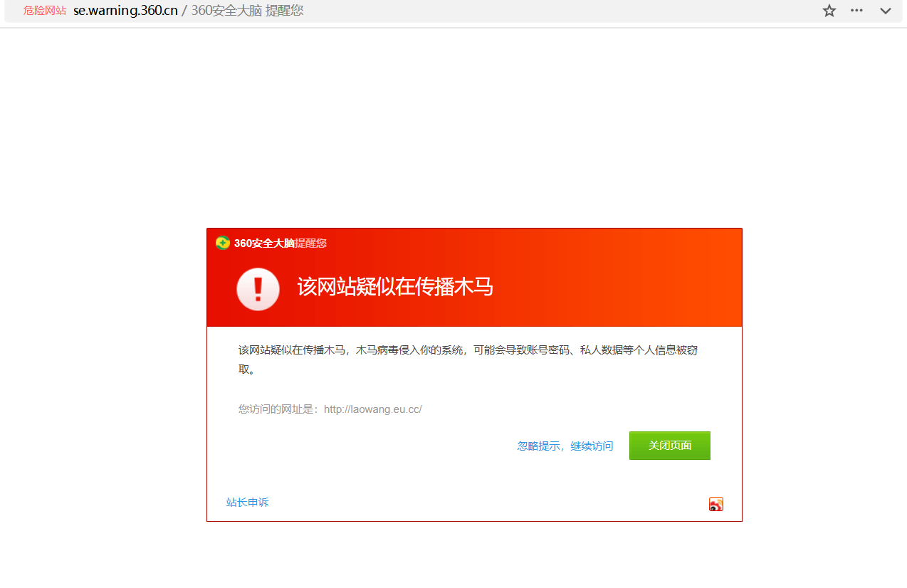Image resolution: width=907 pixels, height=588 pixels.
Task: Select the se.warning.360.cn address field
Action: point(125,11)
